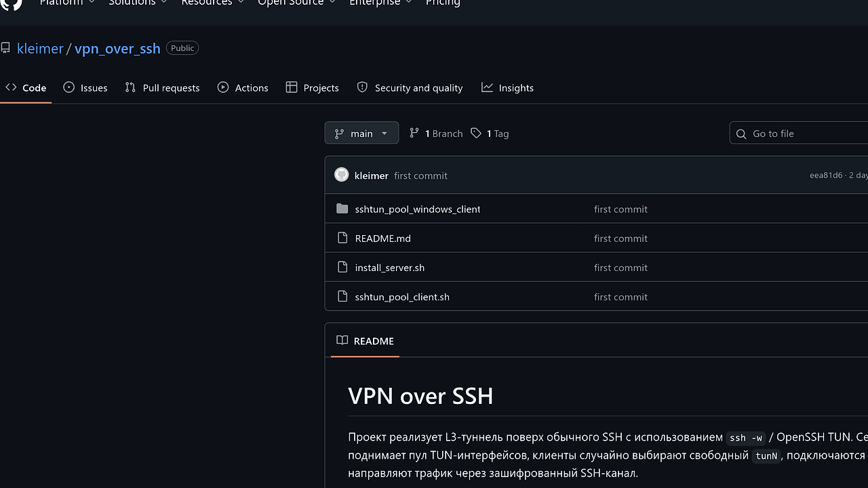This screenshot has height=488, width=868.
Task: Click the Projects table icon
Action: (292, 87)
